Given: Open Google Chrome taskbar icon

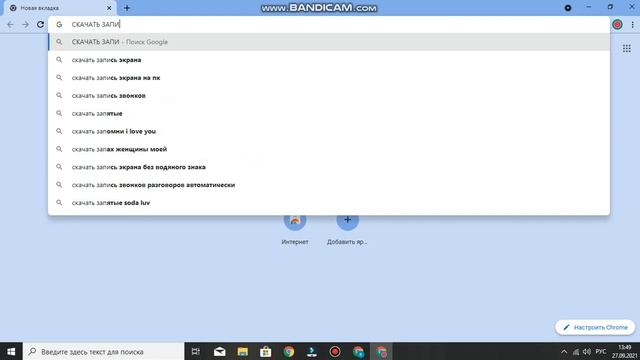Looking at the screenshot, I should 289,351.
